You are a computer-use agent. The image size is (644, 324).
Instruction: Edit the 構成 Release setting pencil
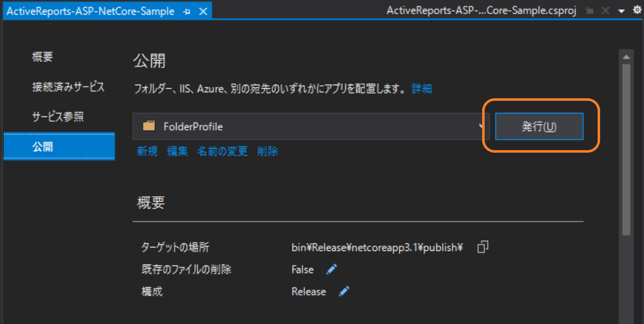point(344,291)
